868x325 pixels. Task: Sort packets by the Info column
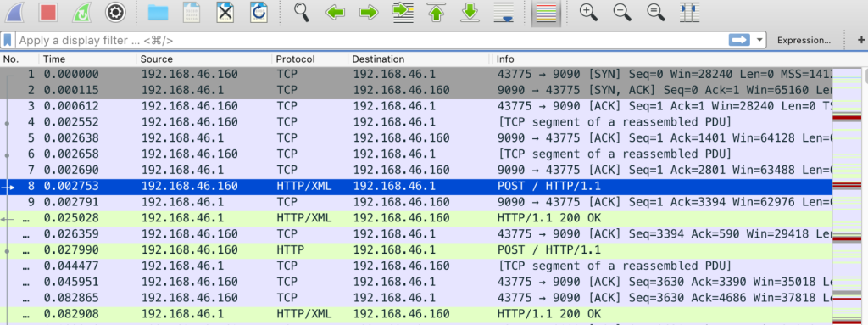point(662,59)
